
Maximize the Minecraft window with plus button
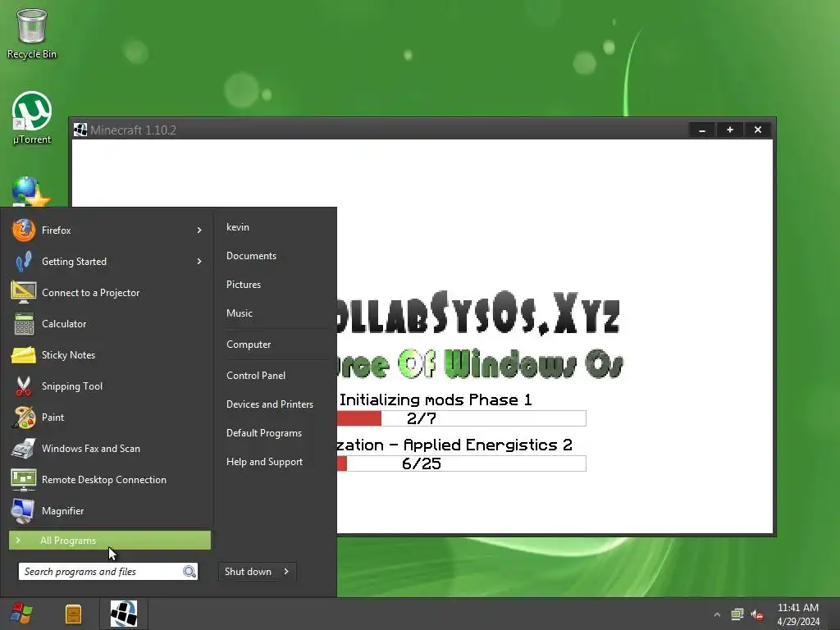click(x=729, y=130)
